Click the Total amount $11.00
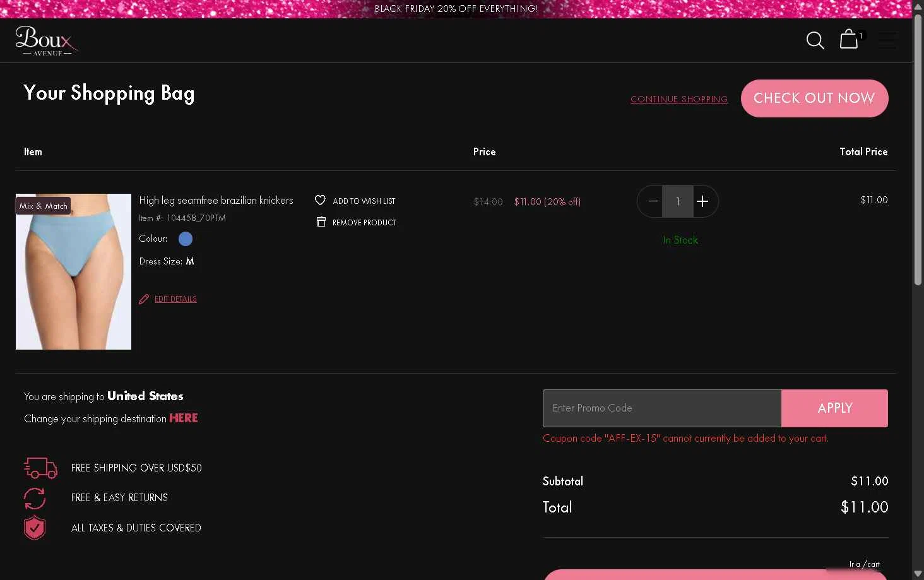The width and height of the screenshot is (924, 580). [x=864, y=507]
